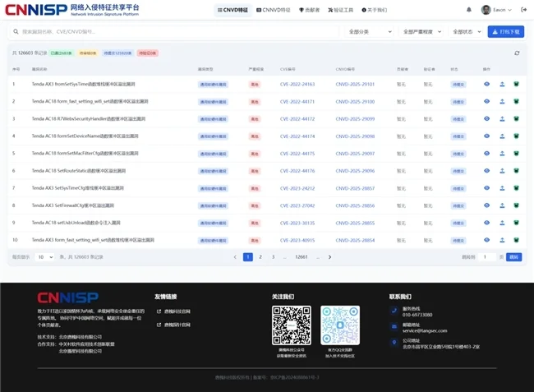The width and height of the screenshot is (534, 392).
Task: Click the notification bell icon in header
Action: pyautogui.click(x=469, y=10)
